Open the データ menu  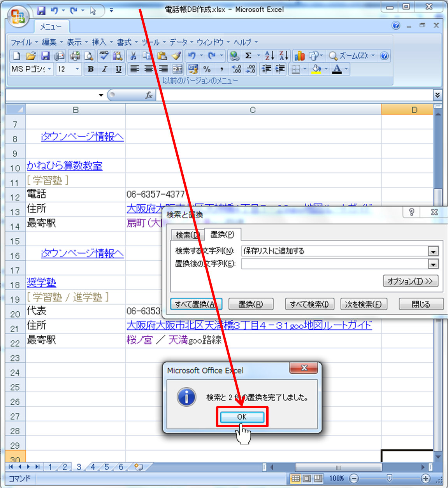(x=178, y=42)
